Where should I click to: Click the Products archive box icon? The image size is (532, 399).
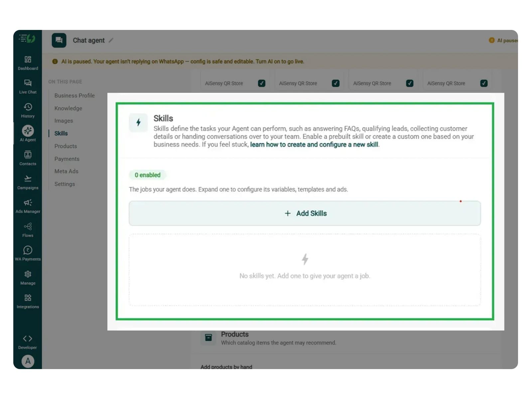click(208, 337)
